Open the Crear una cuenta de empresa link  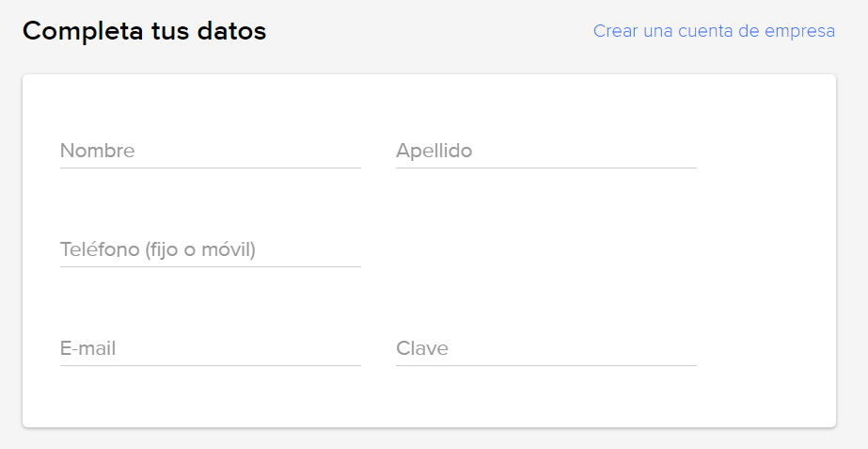coord(714,31)
